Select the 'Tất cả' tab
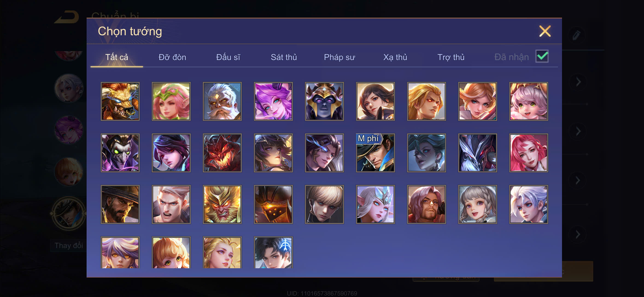This screenshot has width=644, height=297. (x=117, y=57)
